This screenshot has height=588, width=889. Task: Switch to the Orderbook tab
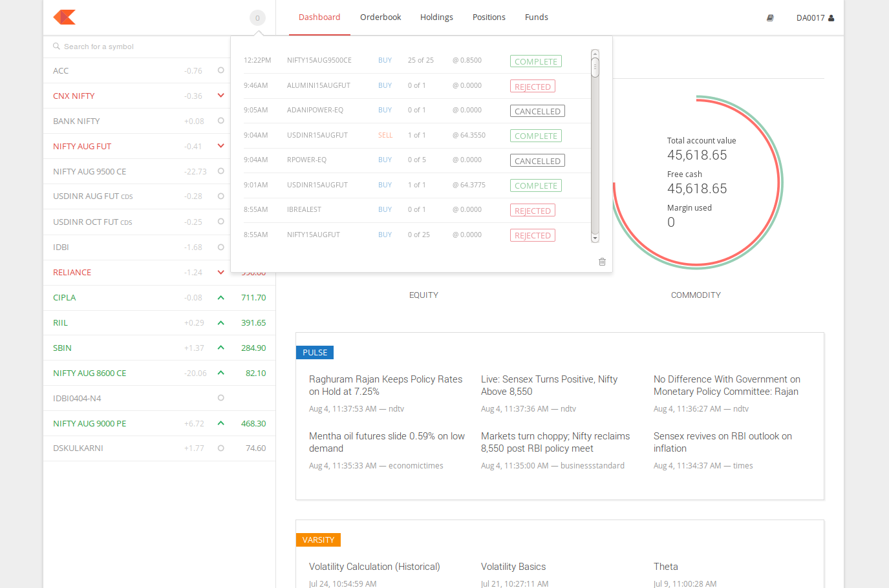[x=380, y=17]
